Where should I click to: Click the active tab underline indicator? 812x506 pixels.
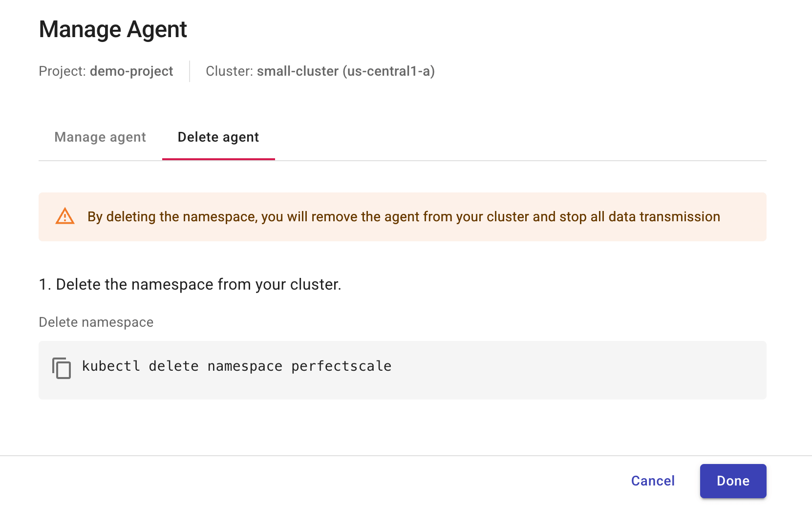point(218,158)
